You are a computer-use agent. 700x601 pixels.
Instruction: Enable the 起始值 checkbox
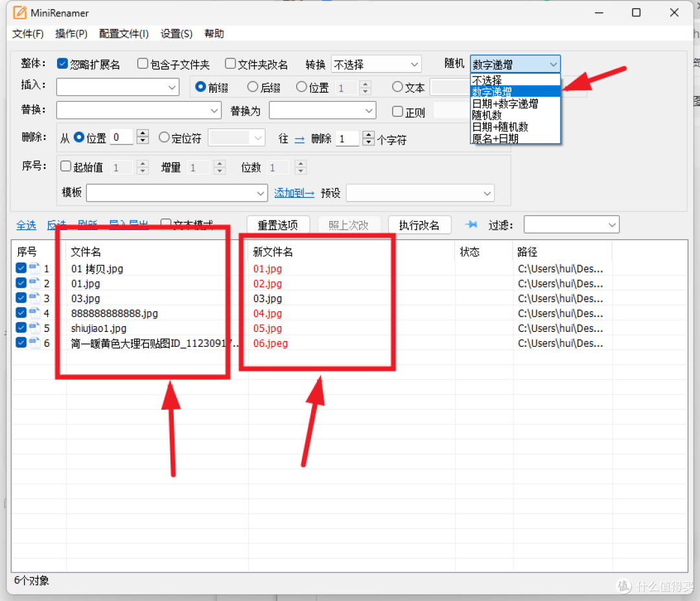65,167
